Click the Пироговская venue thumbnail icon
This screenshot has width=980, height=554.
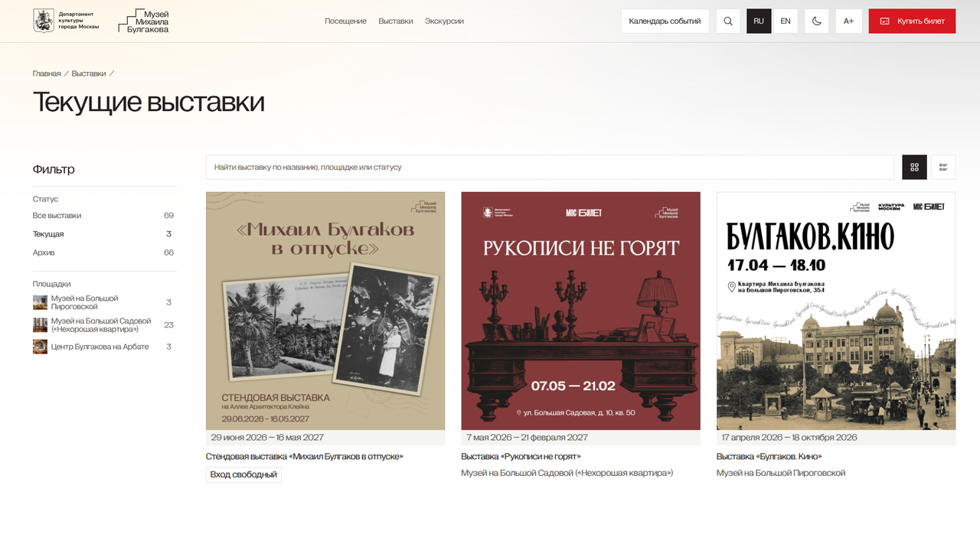click(x=40, y=302)
